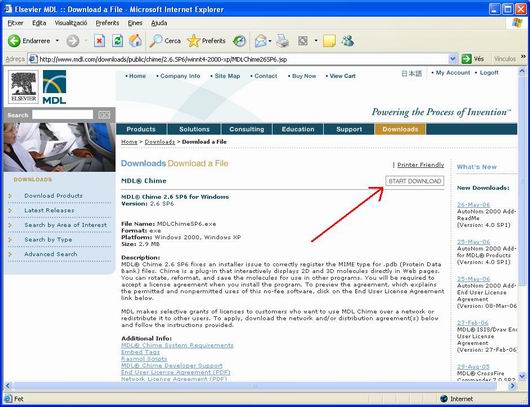Open the Embed Tags link

(140, 352)
